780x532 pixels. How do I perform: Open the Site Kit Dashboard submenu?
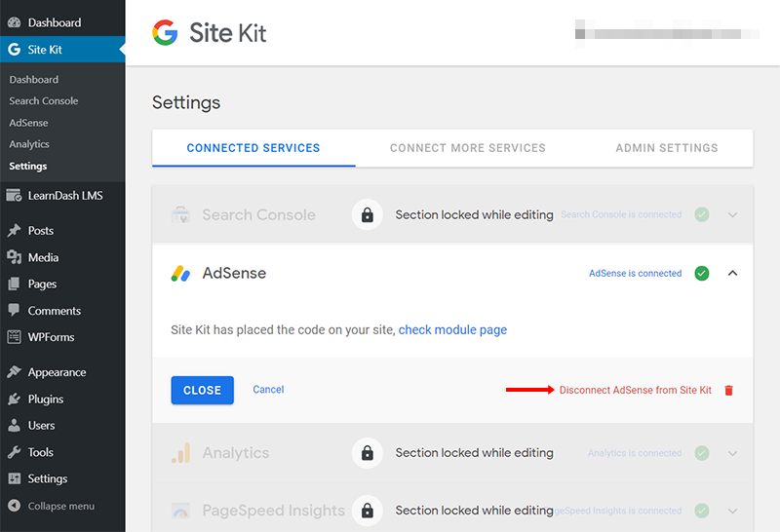pos(34,80)
